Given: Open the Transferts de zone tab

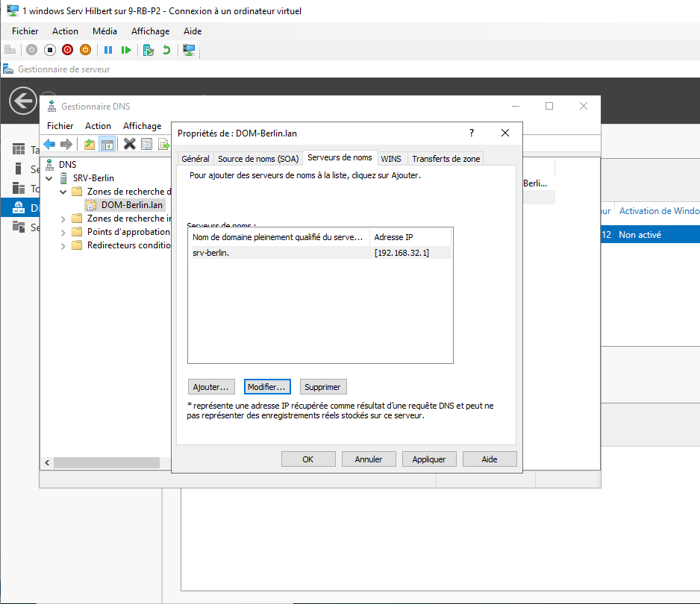Looking at the screenshot, I should click(446, 159).
